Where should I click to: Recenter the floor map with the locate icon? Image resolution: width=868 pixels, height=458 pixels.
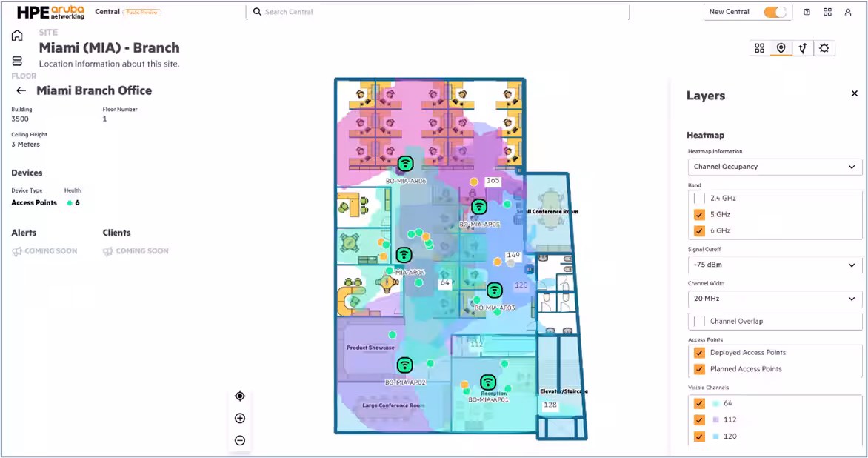[240, 396]
